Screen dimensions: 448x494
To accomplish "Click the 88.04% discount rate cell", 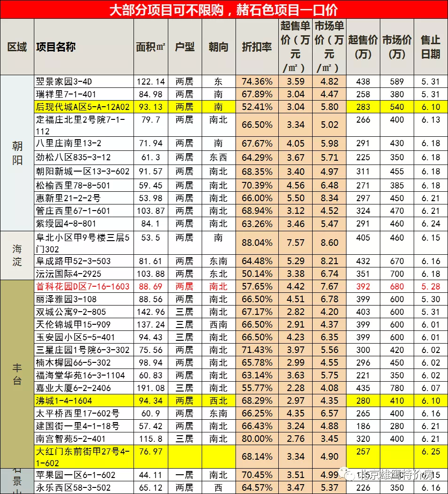I will (257, 243).
